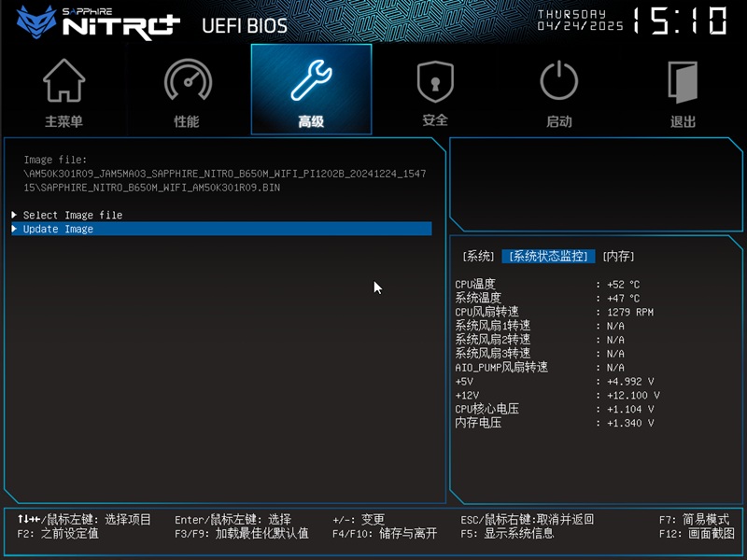Click the power symbol 启动 icon

[559, 82]
